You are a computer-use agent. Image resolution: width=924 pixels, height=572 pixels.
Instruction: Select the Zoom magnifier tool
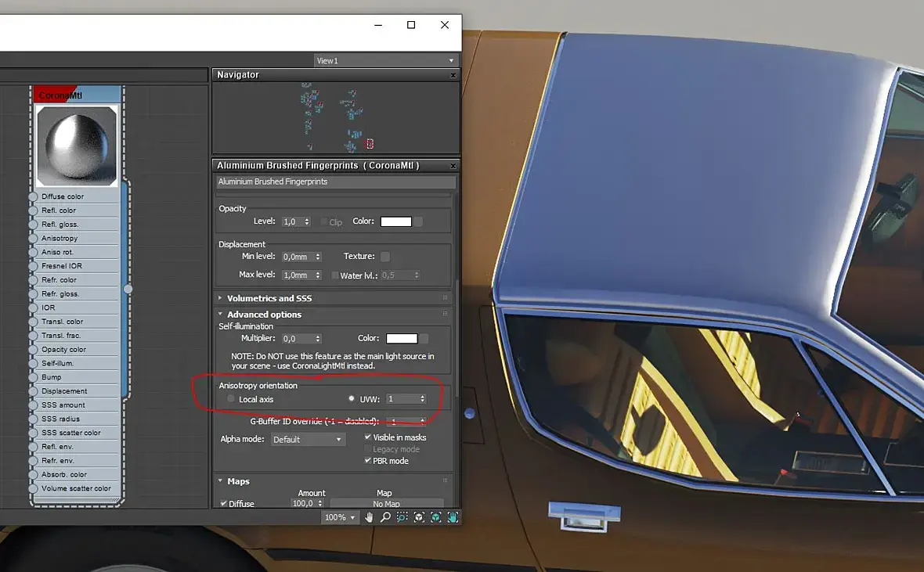pyautogui.click(x=385, y=517)
